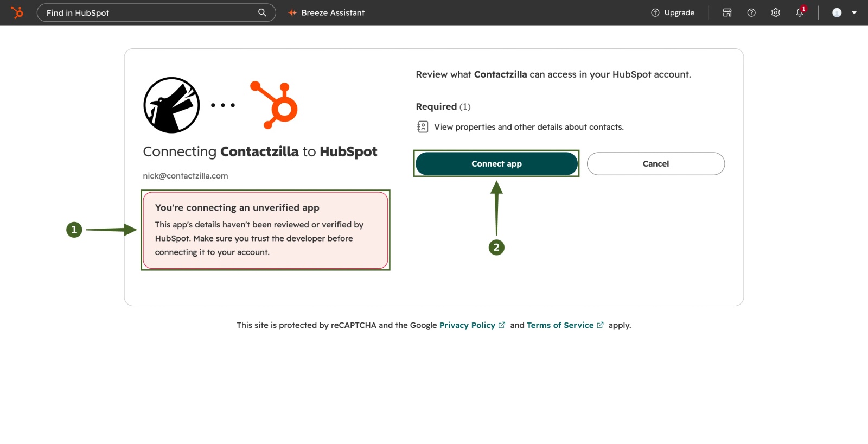Click the user account avatar
The height and width of the screenshot is (444, 868).
(837, 12)
